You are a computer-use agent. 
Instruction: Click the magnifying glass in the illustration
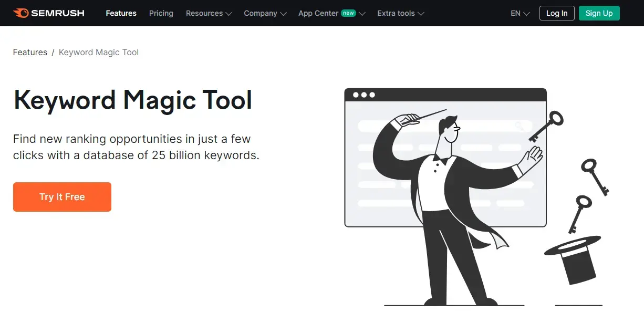pyautogui.click(x=519, y=126)
